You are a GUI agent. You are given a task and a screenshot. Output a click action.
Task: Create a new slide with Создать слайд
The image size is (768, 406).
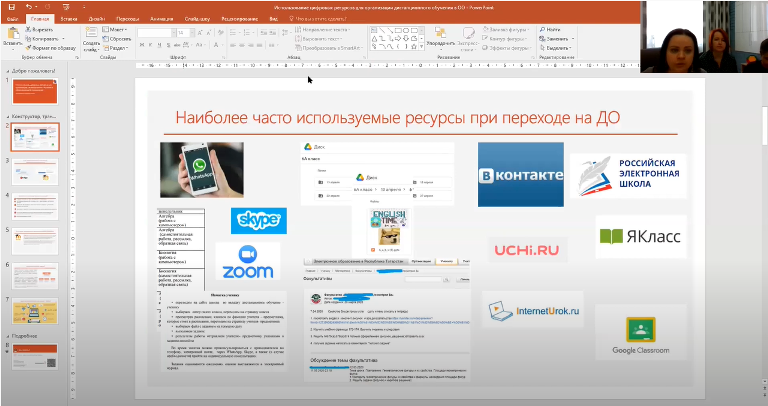pos(91,39)
